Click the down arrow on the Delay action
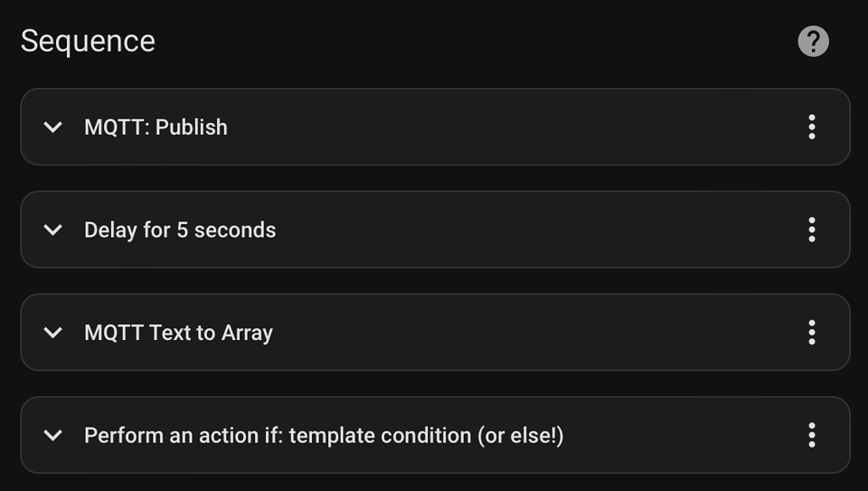This screenshot has width=868, height=491. (53, 229)
